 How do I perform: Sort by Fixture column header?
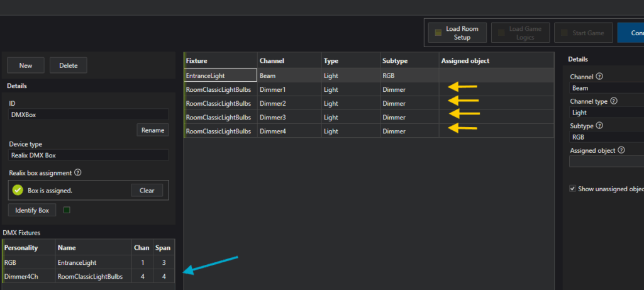[x=221, y=61]
